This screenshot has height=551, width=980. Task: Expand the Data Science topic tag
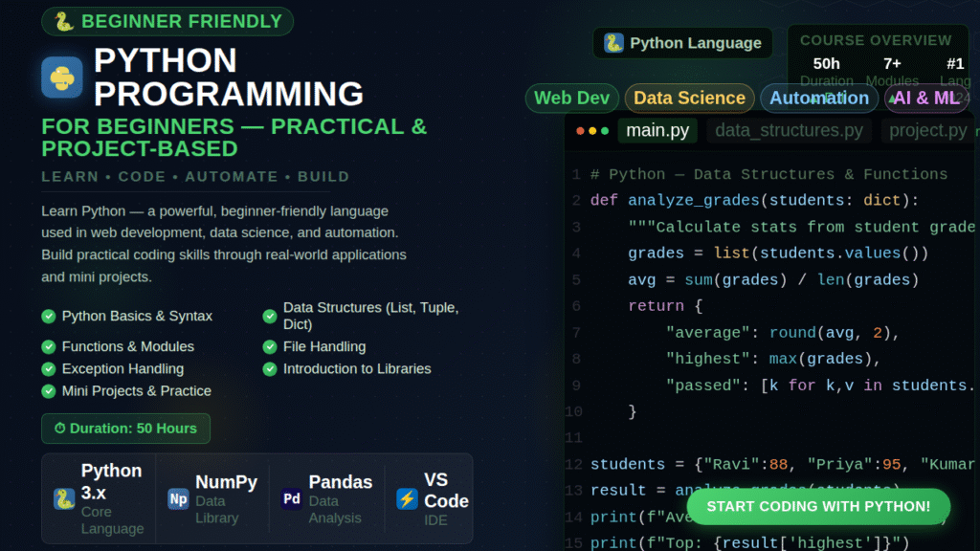[x=689, y=98]
